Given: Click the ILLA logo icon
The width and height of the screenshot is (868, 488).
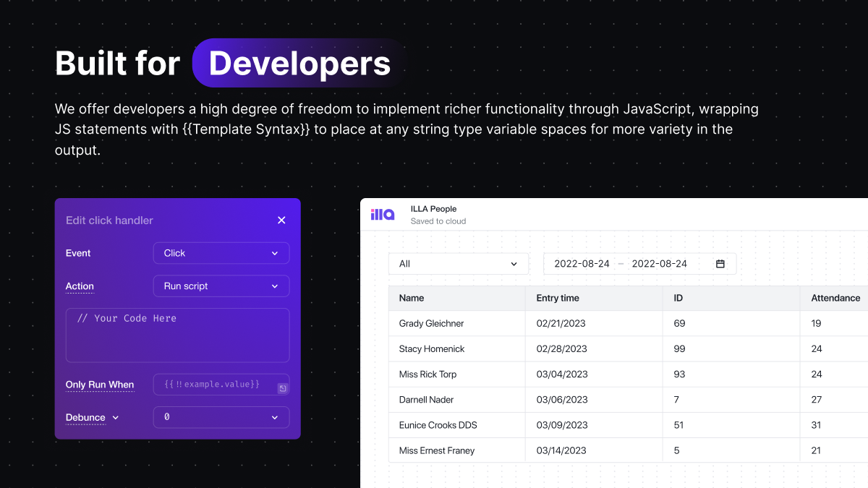Looking at the screenshot, I should pos(383,215).
